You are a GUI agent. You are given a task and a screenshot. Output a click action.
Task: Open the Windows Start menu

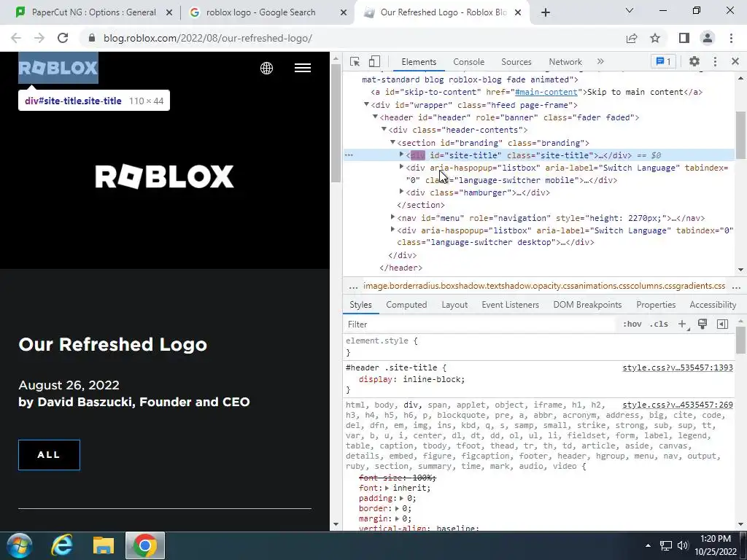[20, 545]
